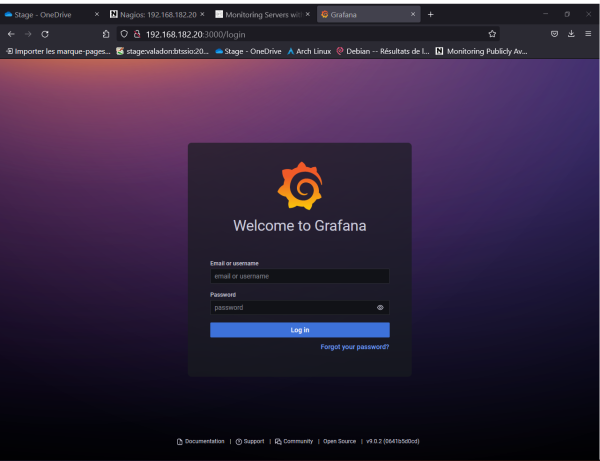Open the Support footer link
Screen dimensions: 600x461
[250, 441]
